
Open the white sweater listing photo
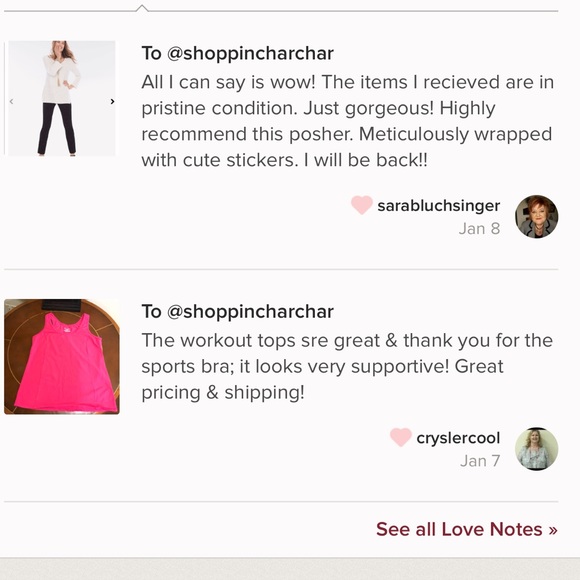pos(62,98)
